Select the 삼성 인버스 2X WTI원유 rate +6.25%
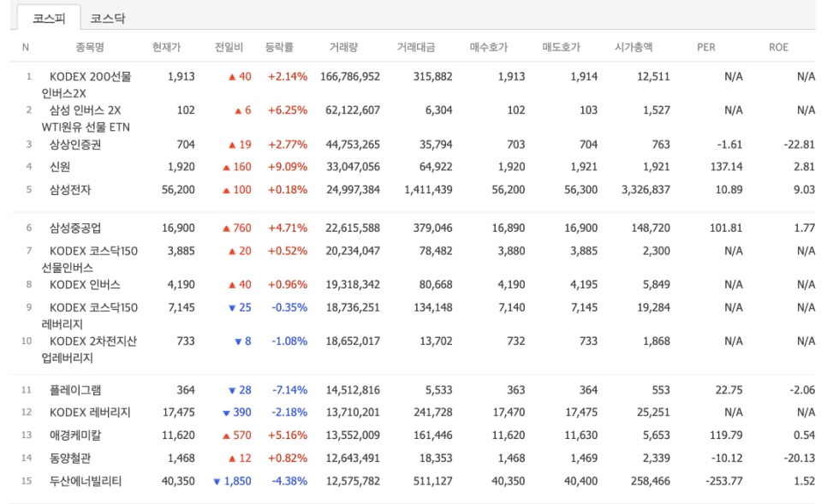 pyautogui.click(x=288, y=110)
